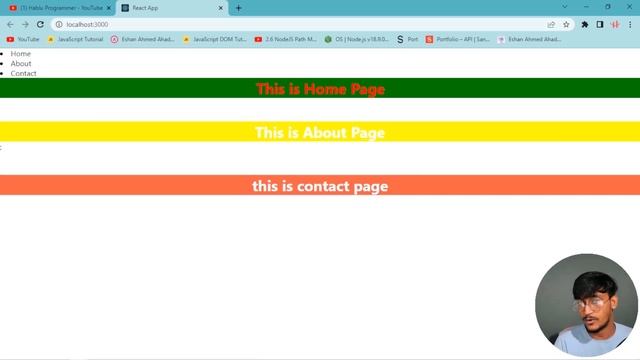The height and width of the screenshot is (360, 640).
Task: Switch to the Hablu Programmer YouTube tab
Action: coord(59,8)
